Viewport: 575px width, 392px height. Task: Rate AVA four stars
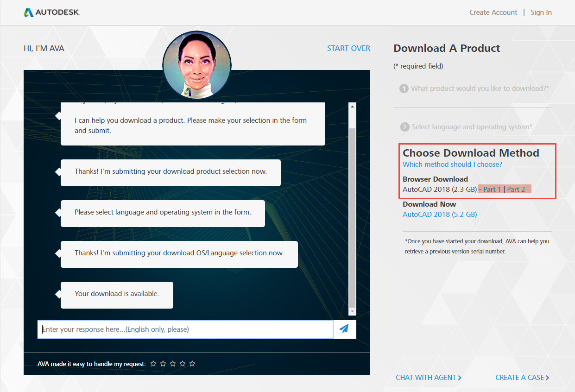pyautogui.click(x=183, y=364)
